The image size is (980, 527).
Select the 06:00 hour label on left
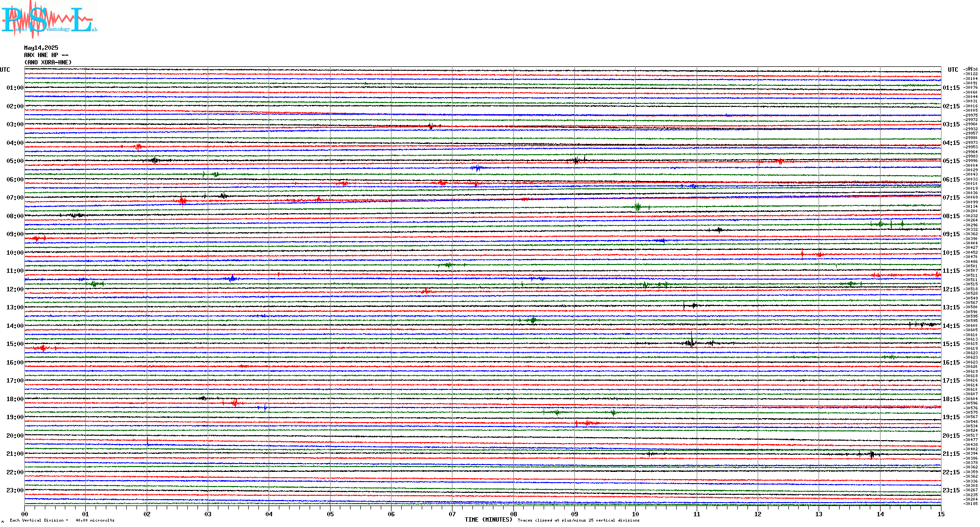pos(15,180)
